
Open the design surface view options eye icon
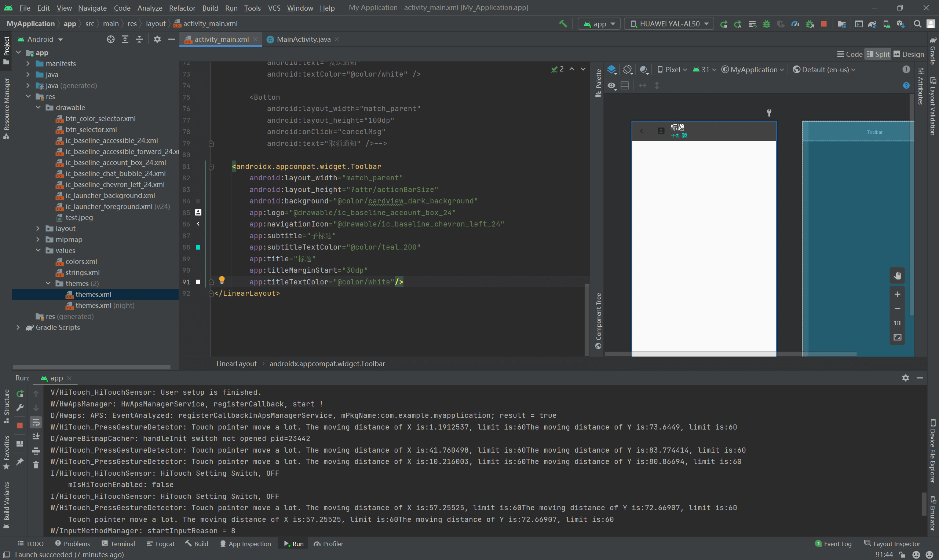click(x=611, y=86)
